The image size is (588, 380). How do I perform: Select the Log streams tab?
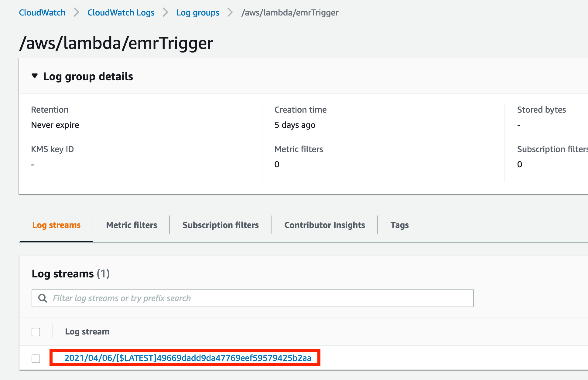tap(56, 225)
